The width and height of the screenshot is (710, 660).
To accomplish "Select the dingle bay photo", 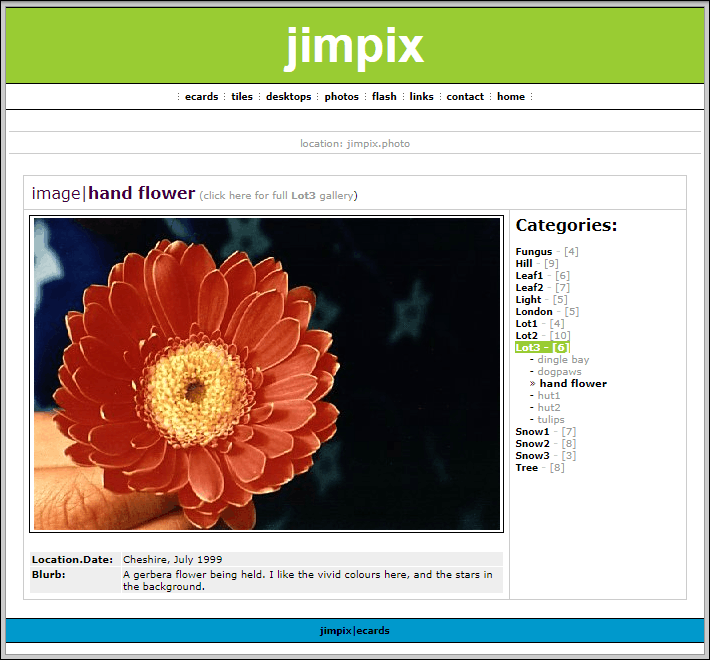I will 563,360.
